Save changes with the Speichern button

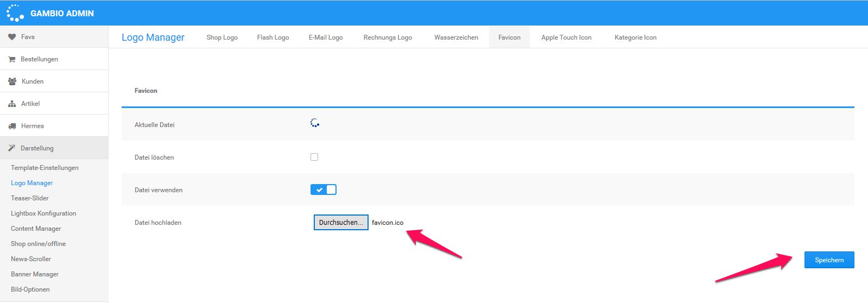coord(829,260)
